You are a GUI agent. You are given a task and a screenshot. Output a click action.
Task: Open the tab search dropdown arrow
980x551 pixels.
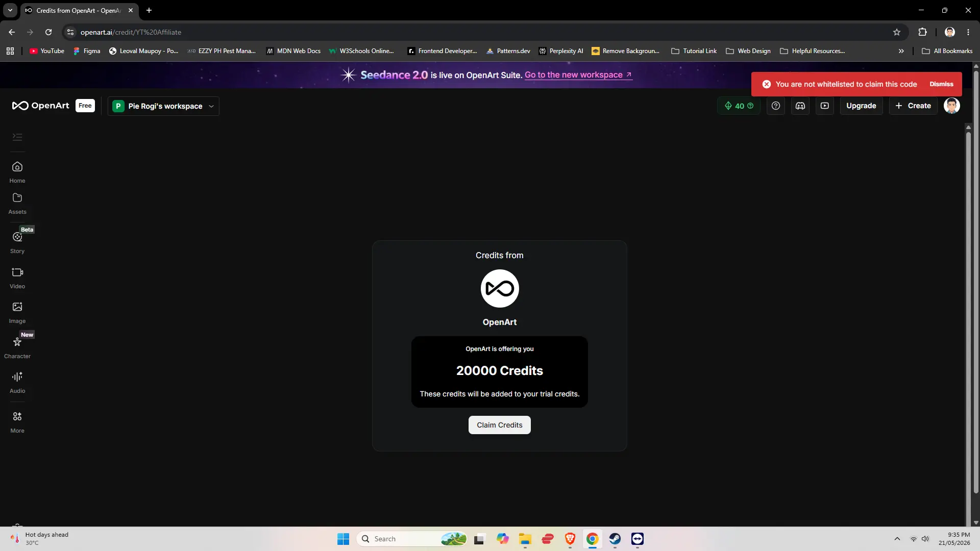point(10,10)
